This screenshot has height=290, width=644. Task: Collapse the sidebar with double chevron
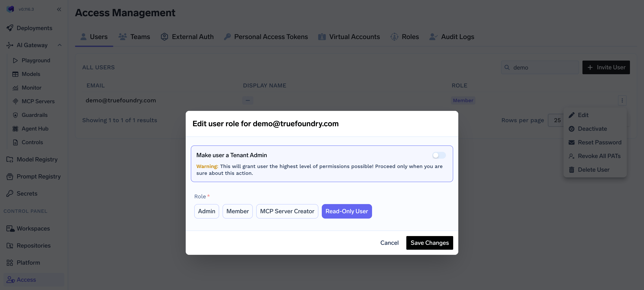coord(59,9)
